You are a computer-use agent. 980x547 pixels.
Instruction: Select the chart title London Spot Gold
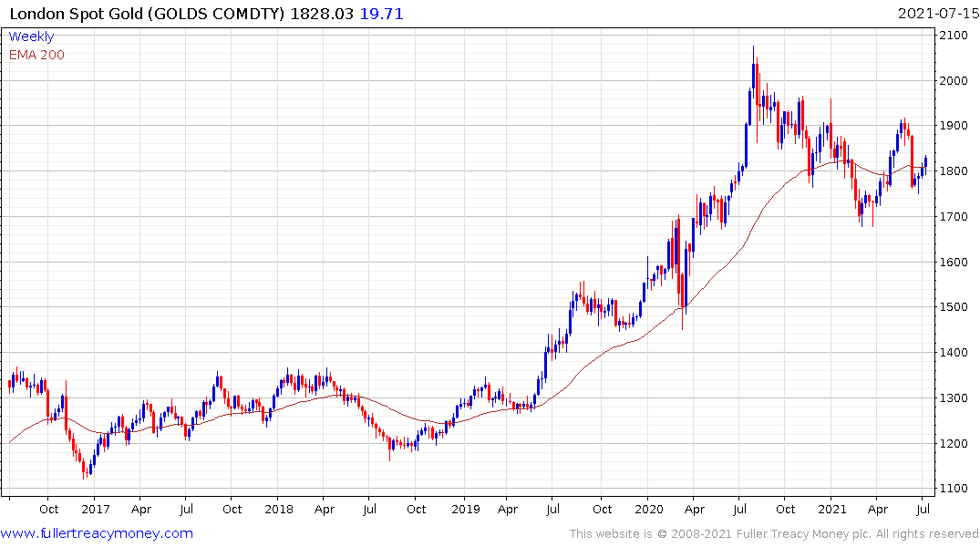coord(77,13)
